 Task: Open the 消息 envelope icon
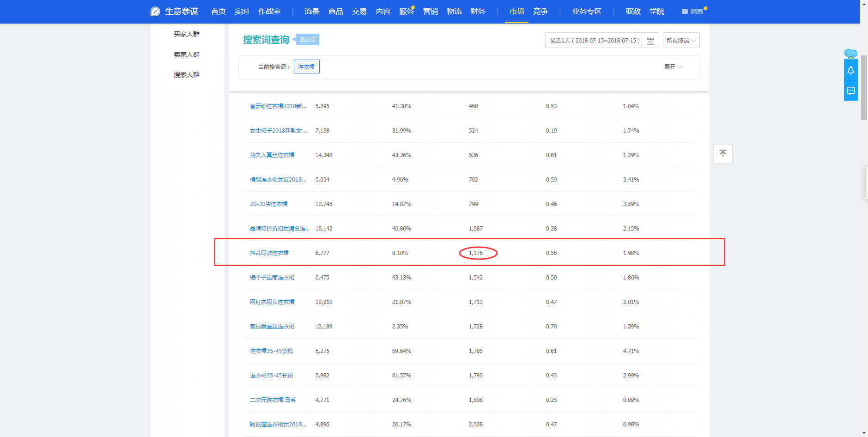coord(685,12)
